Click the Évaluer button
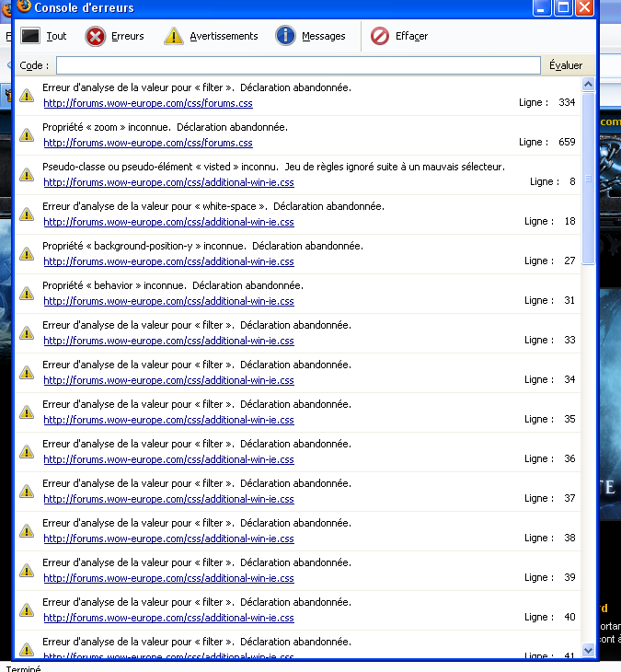Image resolution: width=621 pixels, height=672 pixels. [566, 65]
